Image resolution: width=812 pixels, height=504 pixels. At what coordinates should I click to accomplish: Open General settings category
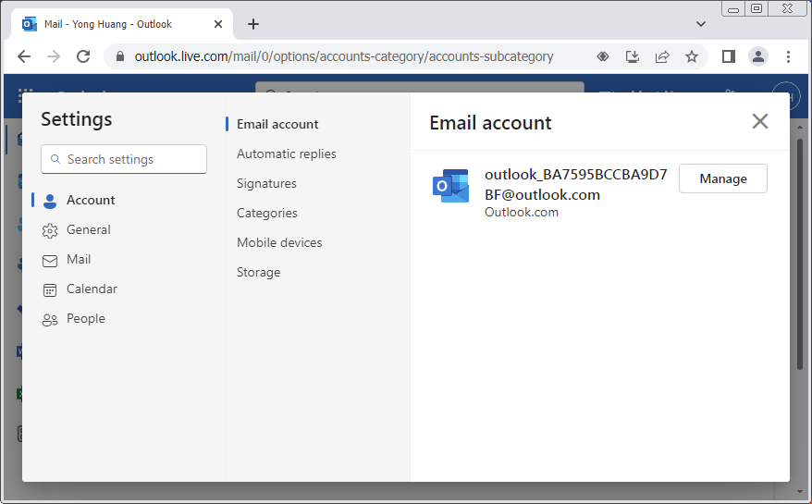[88, 229]
